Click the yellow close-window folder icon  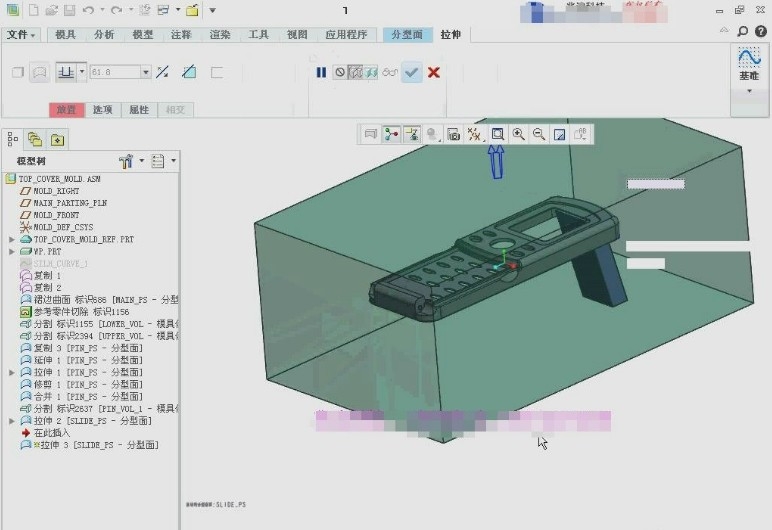(192, 10)
